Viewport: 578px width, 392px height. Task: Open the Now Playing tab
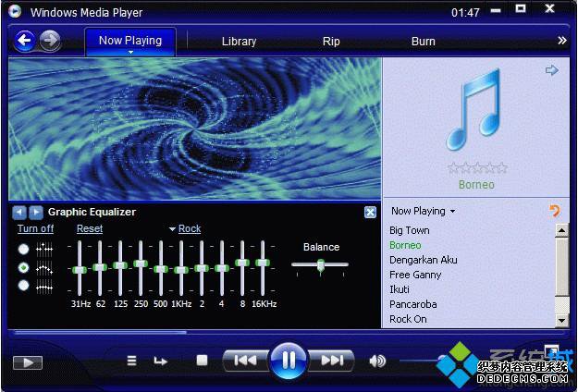[x=130, y=41]
